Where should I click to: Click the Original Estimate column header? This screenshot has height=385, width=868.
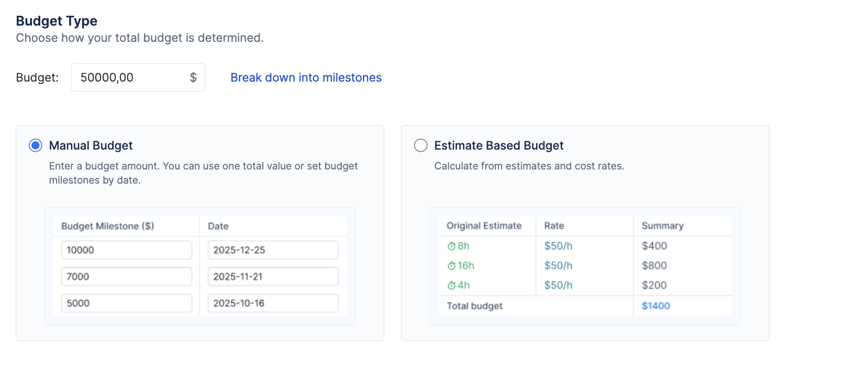(484, 225)
